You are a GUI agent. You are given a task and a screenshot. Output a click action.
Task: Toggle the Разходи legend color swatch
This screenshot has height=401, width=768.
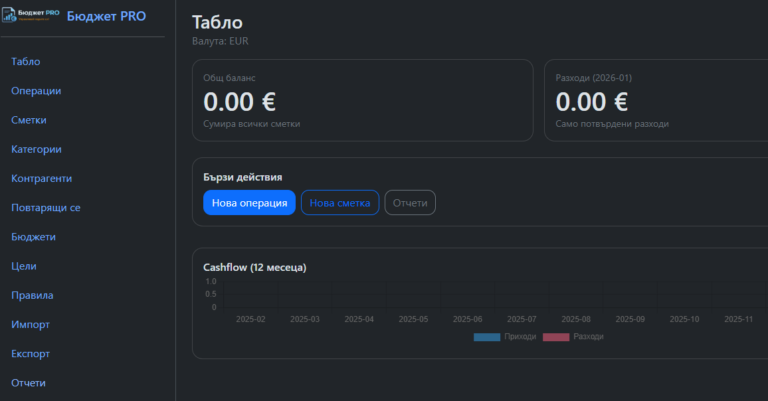(x=555, y=337)
